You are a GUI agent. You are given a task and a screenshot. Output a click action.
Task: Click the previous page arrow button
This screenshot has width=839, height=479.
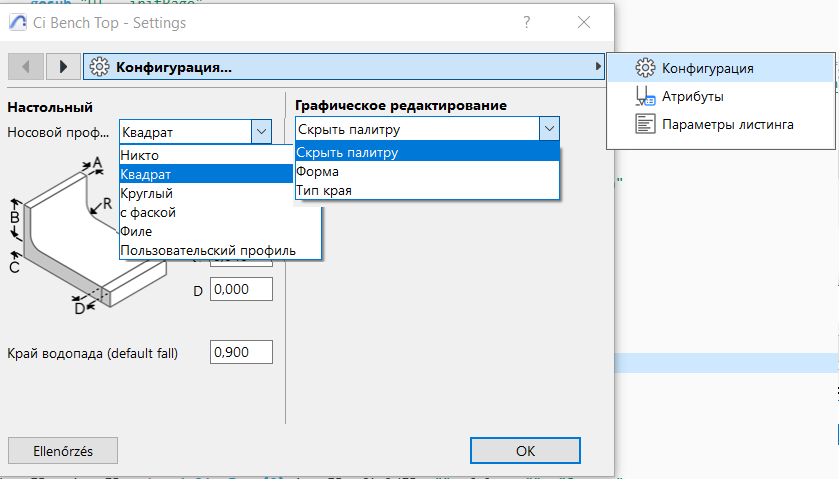click(x=26, y=67)
